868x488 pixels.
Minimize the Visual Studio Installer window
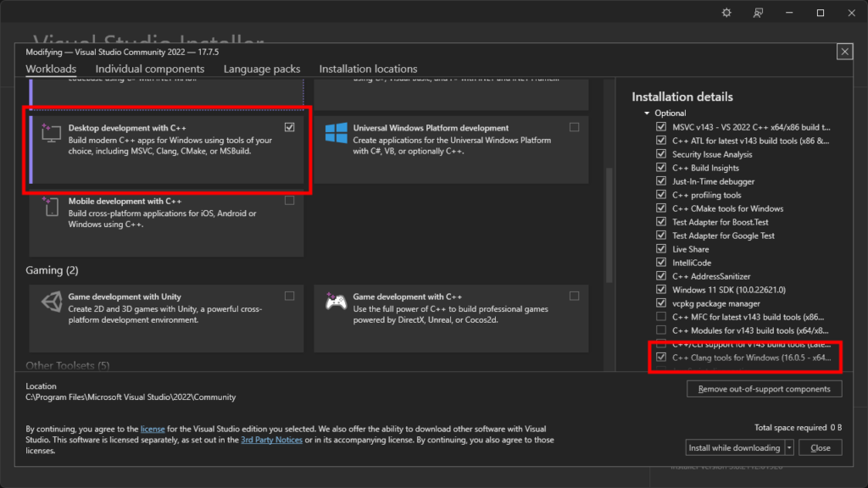(x=789, y=13)
